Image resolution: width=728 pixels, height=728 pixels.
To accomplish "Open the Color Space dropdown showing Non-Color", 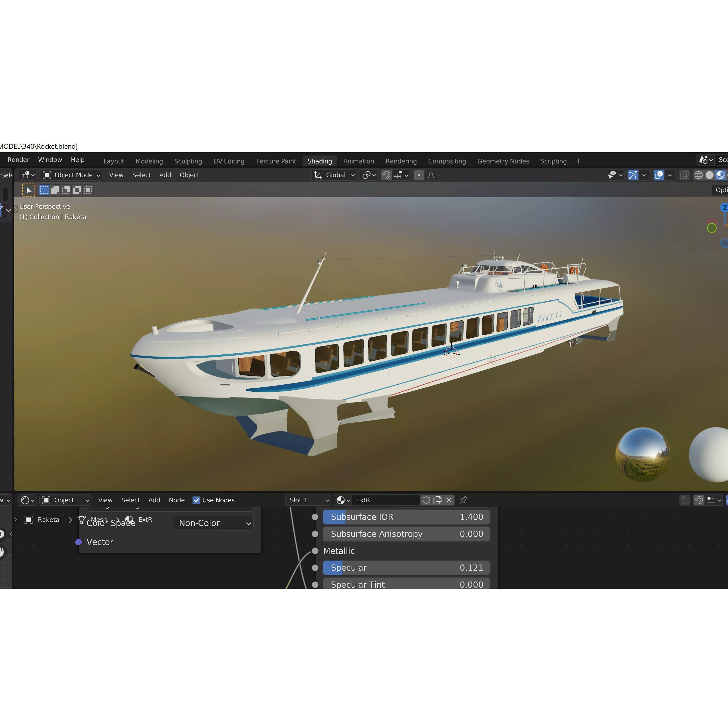I will pyautogui.click(x=213, y=523).
